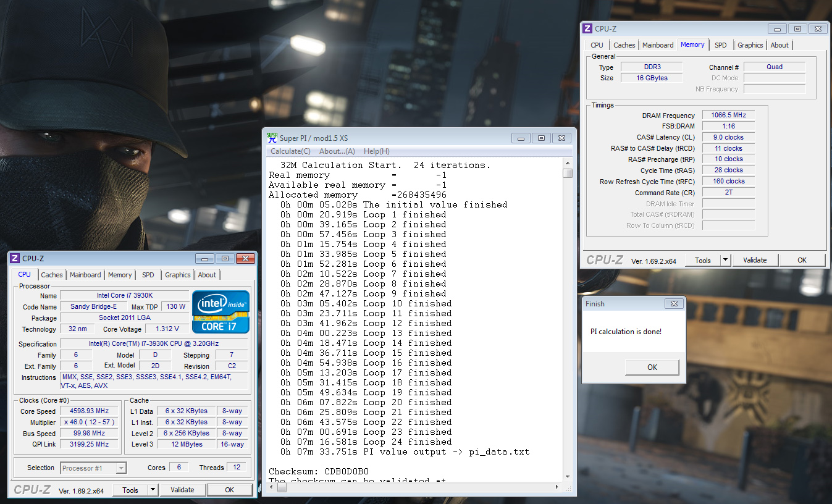
Task: Click the DRAM Frequency value 1066.5 MHz
Action: tap(728, 115)
